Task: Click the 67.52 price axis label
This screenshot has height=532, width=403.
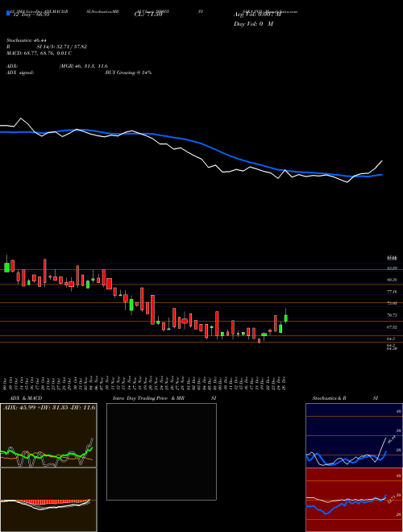Action: tap(393, 327)
